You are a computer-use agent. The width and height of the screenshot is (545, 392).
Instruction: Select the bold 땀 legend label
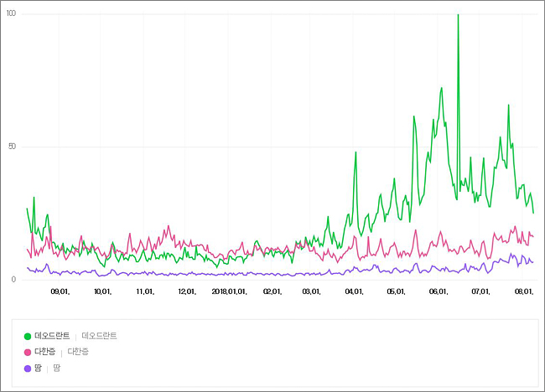[x=38, y=368]
